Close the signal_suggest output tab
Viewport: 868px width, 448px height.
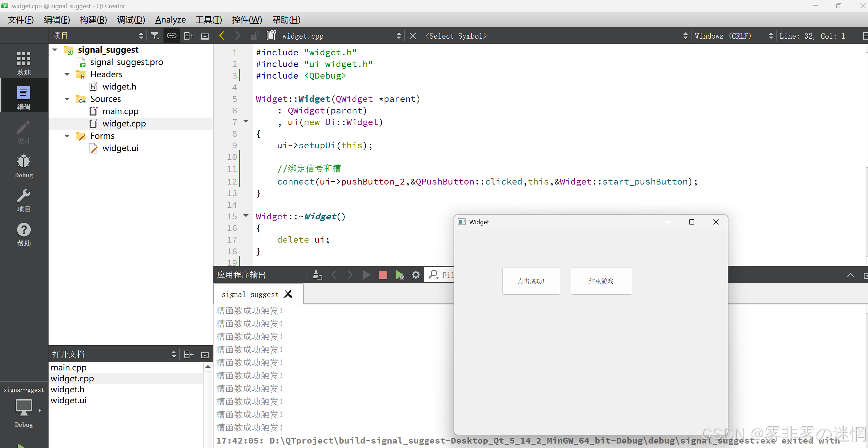(288, 294)
